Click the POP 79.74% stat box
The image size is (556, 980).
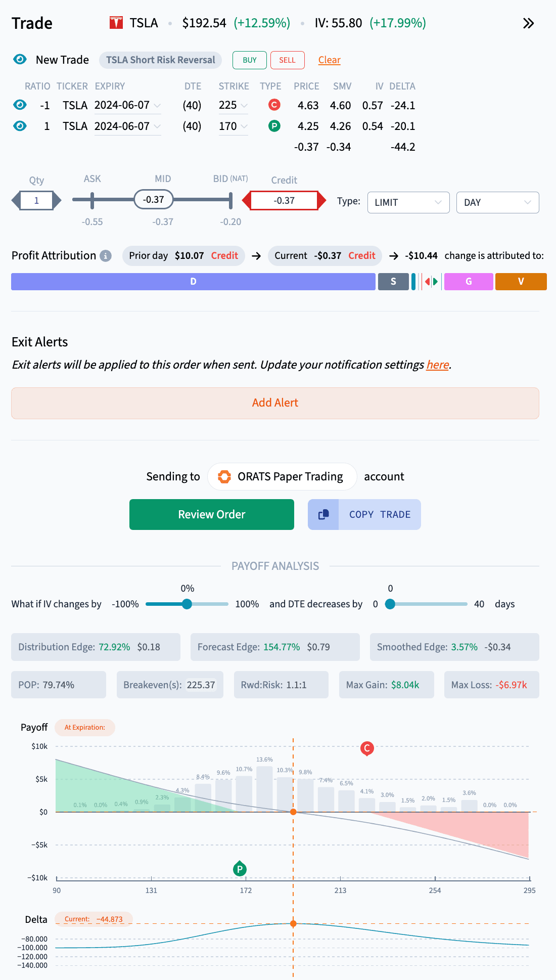tap(59, 685)
